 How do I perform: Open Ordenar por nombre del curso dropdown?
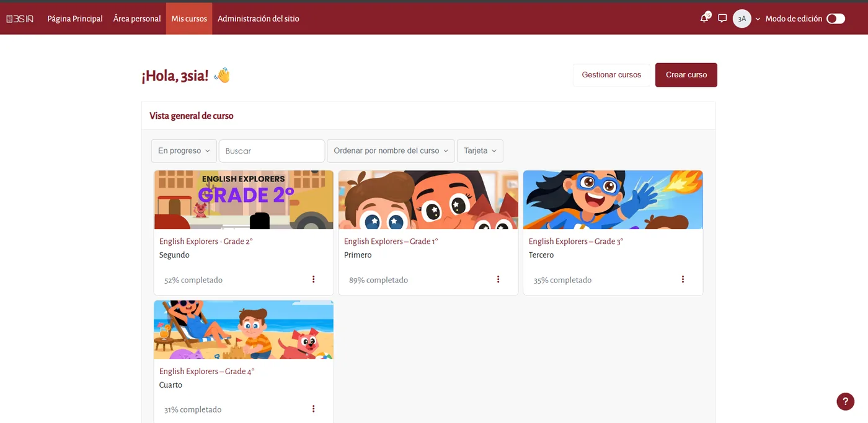[x=391, y=151]
